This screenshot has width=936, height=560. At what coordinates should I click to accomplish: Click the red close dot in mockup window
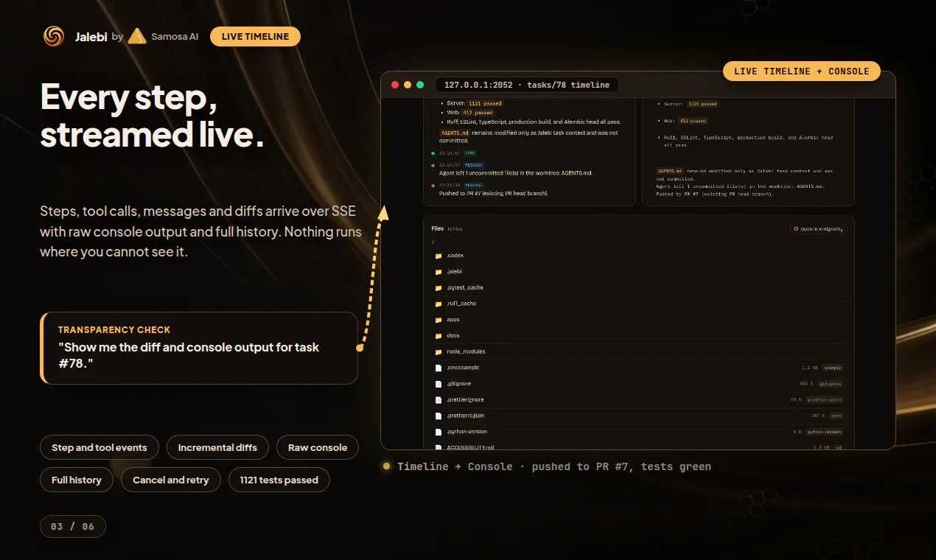[395, 85]
